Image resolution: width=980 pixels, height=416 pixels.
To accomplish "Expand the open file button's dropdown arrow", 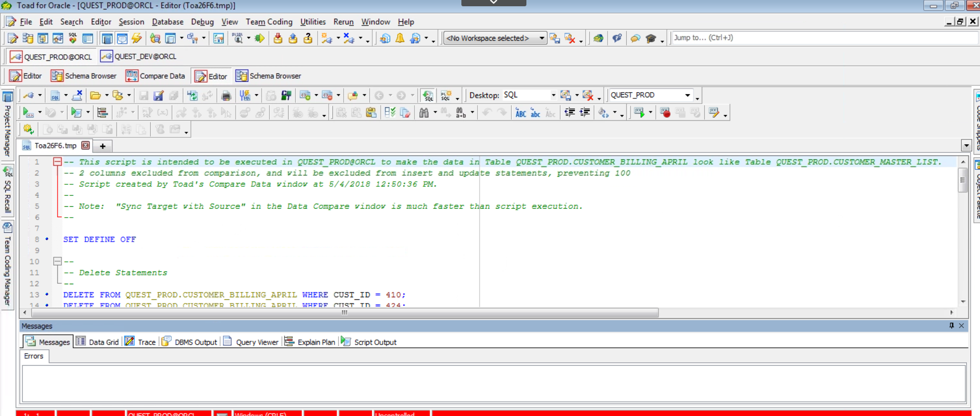I will pos(107,95).
